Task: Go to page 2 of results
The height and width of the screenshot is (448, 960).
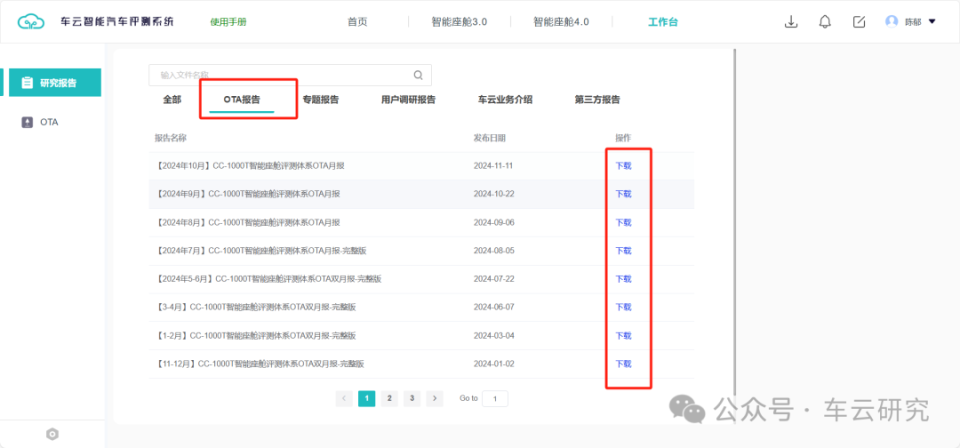Action: coord(389,398)
